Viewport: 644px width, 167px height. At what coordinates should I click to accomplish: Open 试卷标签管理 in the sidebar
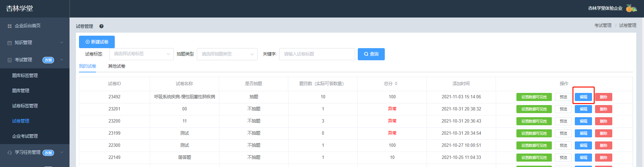coord(25,106)
